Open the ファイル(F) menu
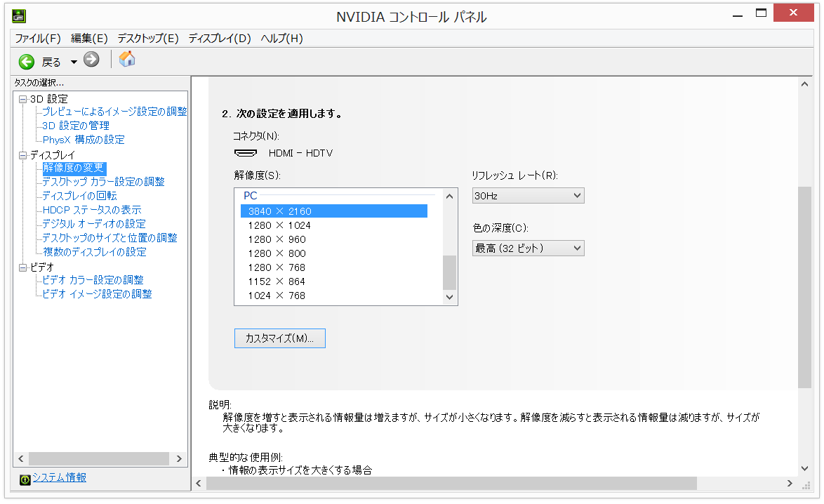The height and width of the screenshot is (504, 824). (x=38, y=39)
